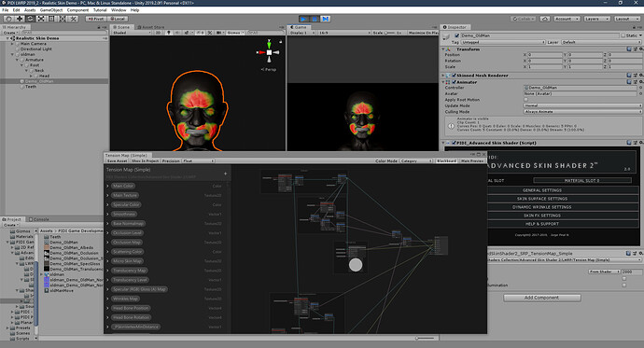The image size is (644, 348).
Task: Select the Game tab
Action: [x=299, y=27]
